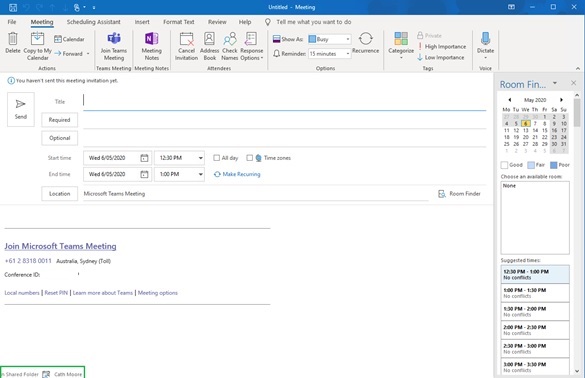The width and height of the screenshot is (585, 378).
Task: Go to previous month in Room Finder
Action: (510, 100)
